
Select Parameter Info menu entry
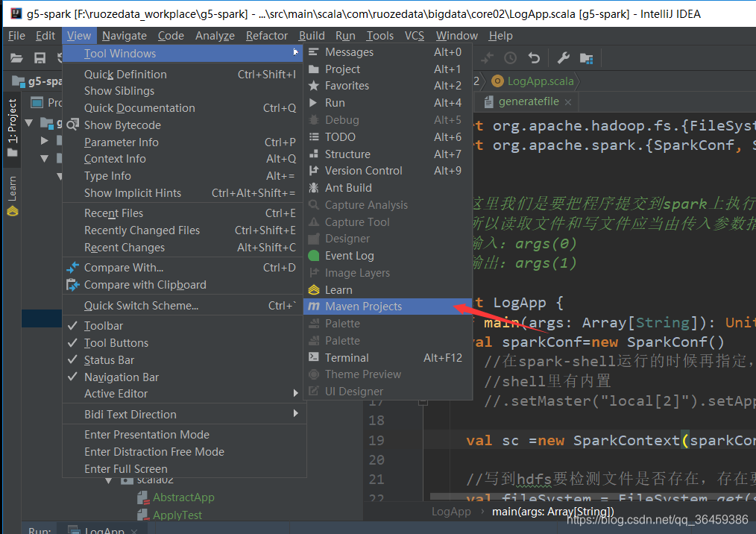(x=185, y=142)
